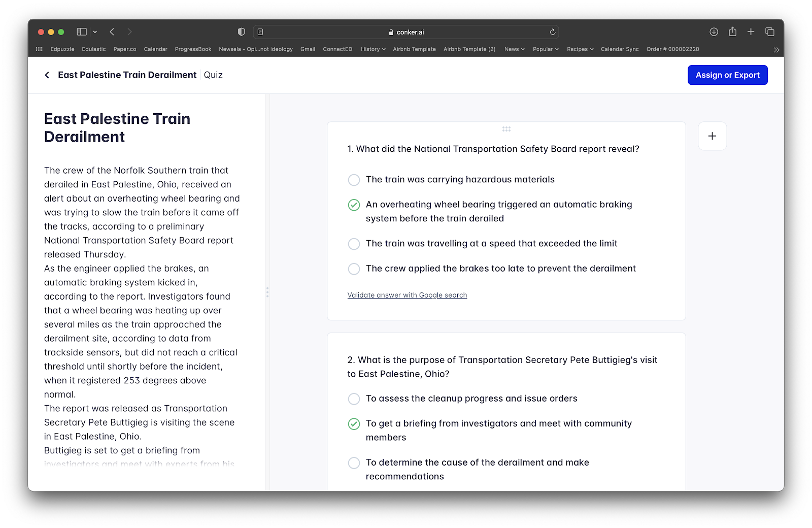Open a new Safari tab
The height and width of the screenshot is (528, 812).
(x=751, y=32)
